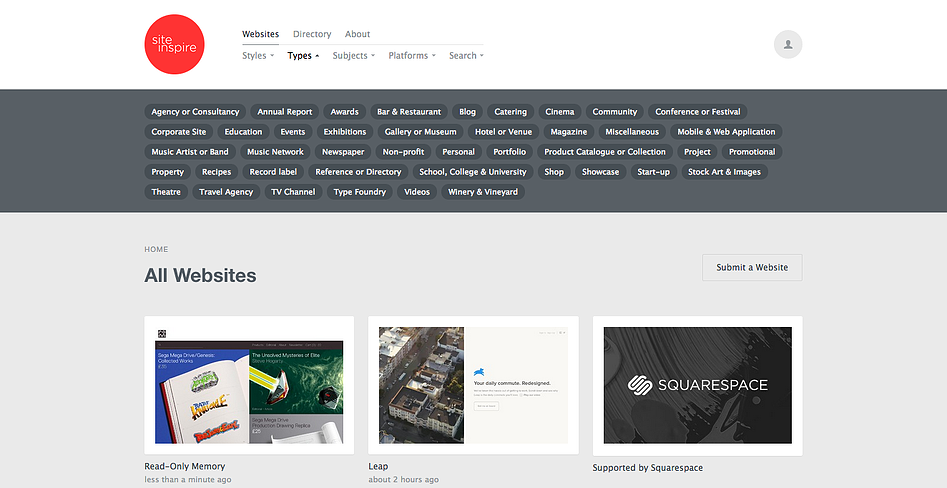The width and height of the screenshot is (947, 488).
Task: Open the Leap website thumbnail
Action: tap(473, 385)
